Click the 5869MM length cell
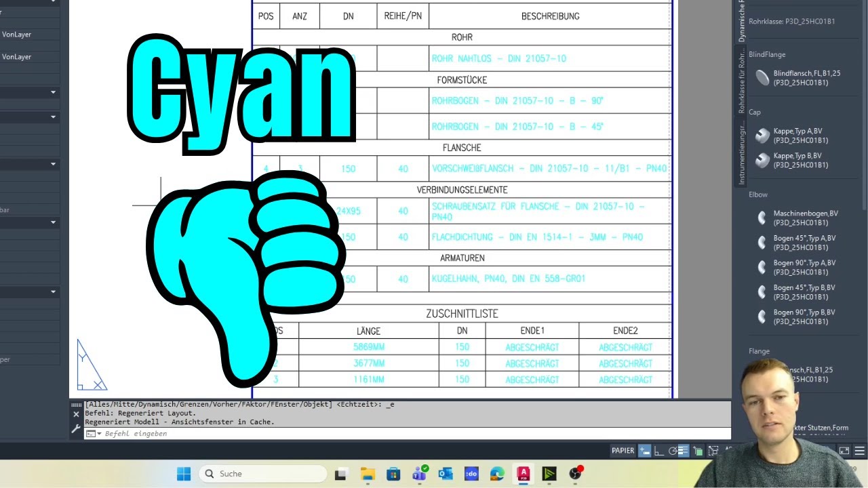 369,347
